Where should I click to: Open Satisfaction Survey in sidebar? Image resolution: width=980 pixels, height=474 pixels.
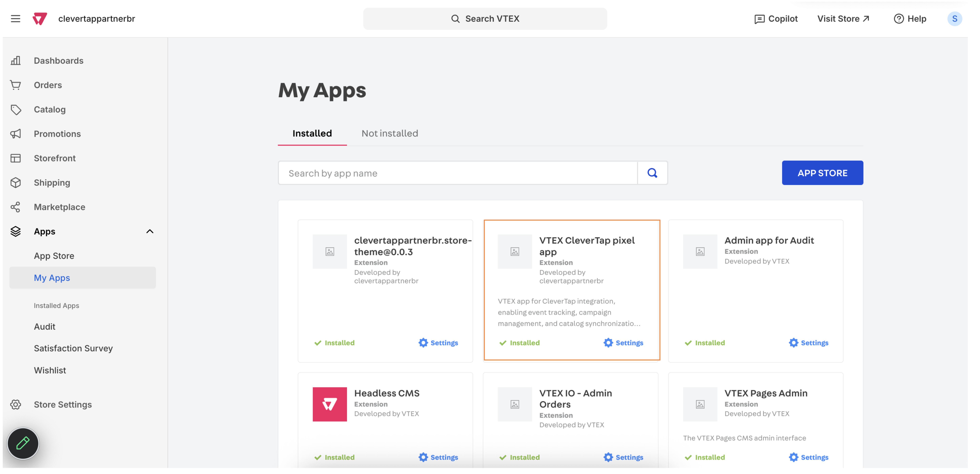point(73,348)
